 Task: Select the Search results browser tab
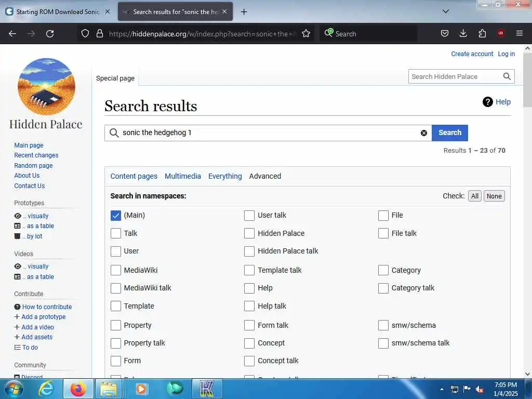(175, 12)
